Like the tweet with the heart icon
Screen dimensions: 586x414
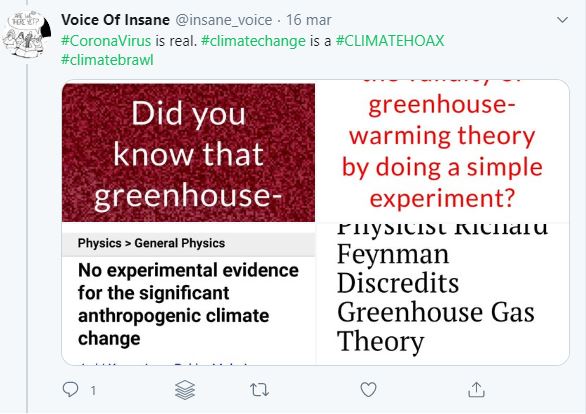tap(368, 390)
